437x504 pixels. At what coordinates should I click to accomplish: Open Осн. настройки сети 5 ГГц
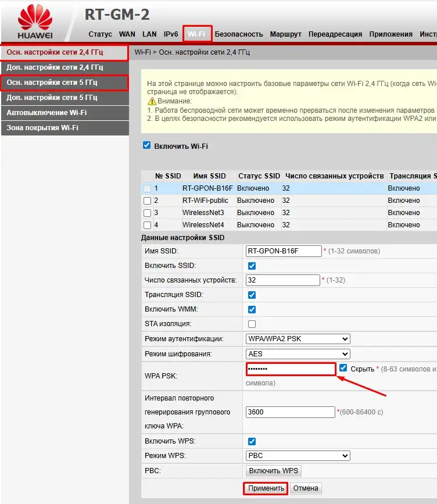(64, 83)
